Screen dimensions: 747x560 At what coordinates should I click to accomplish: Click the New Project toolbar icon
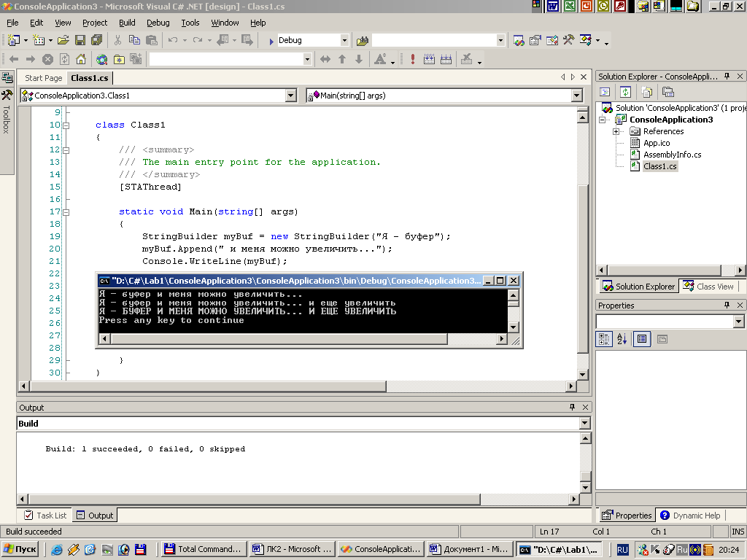(14, 41)
